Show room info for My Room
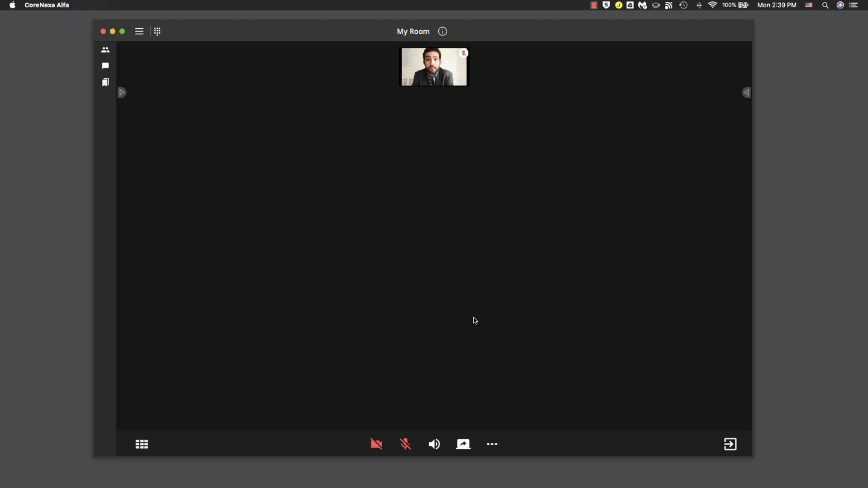Image resolution: width=868 pixels, height=488 pixels. [442, 31]
